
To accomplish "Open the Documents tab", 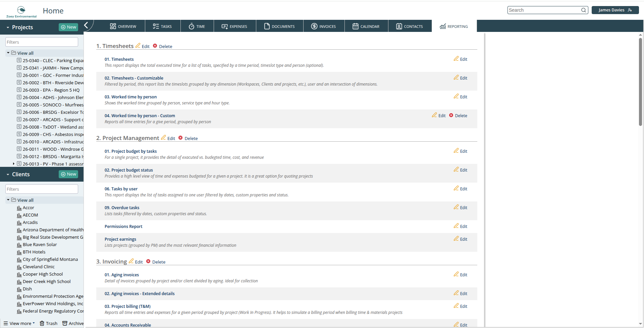I will (279, 26).
